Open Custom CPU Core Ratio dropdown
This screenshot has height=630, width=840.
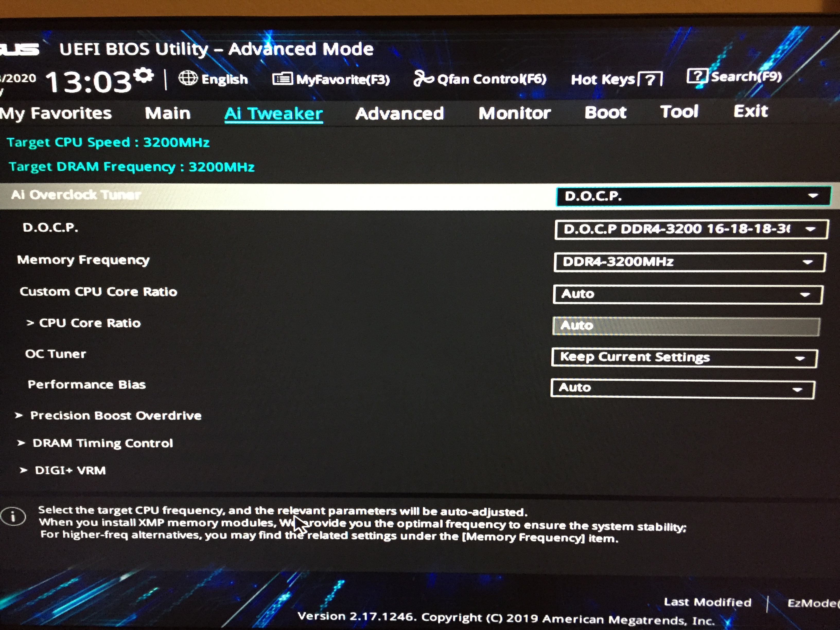687,294
